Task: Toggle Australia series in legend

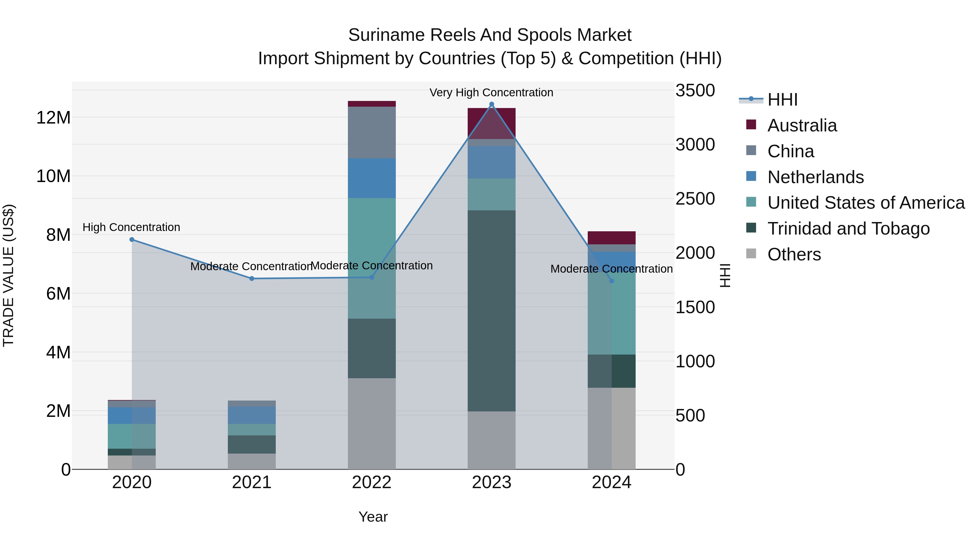Action: coord(791,125)
